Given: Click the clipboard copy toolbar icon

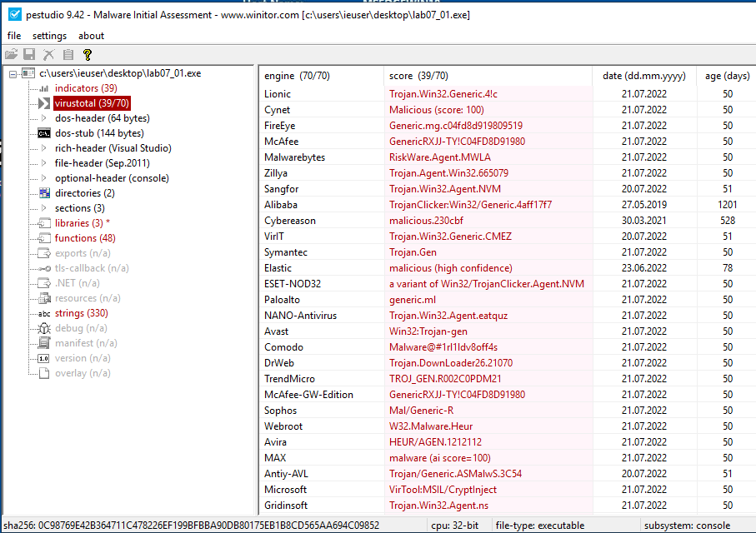Looking at the screenshot, I should coord(68,54).
